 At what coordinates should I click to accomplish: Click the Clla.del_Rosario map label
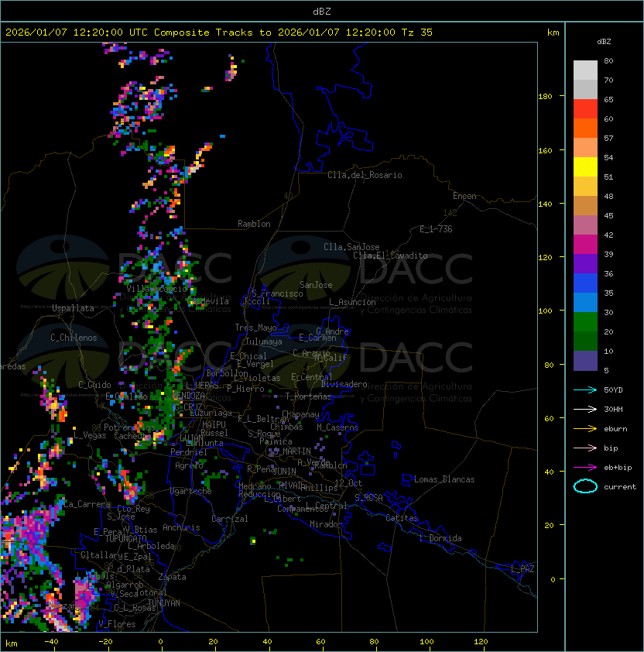point(365,175)
